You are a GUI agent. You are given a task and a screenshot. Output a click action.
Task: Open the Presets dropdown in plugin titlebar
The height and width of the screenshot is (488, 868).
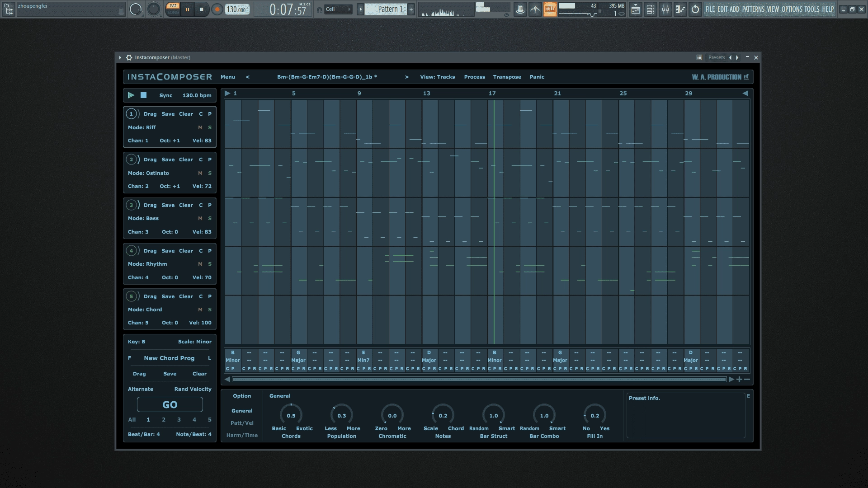(717, 57)
